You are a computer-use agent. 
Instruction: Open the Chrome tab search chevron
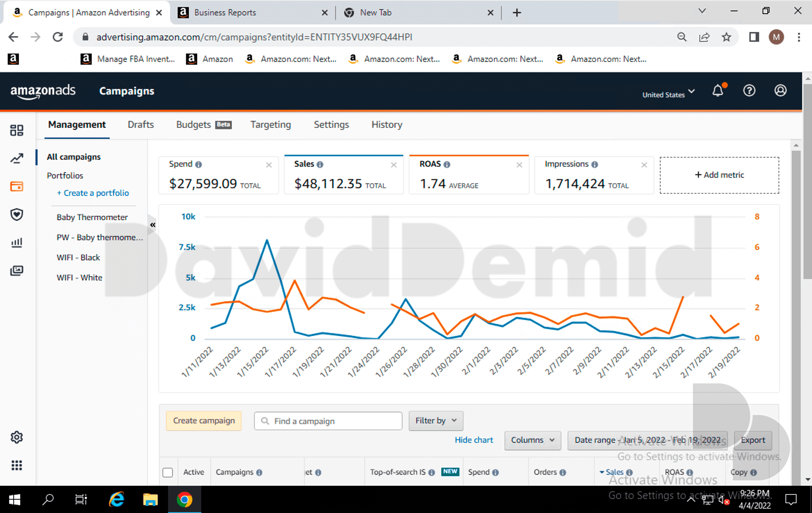[702, 11]
